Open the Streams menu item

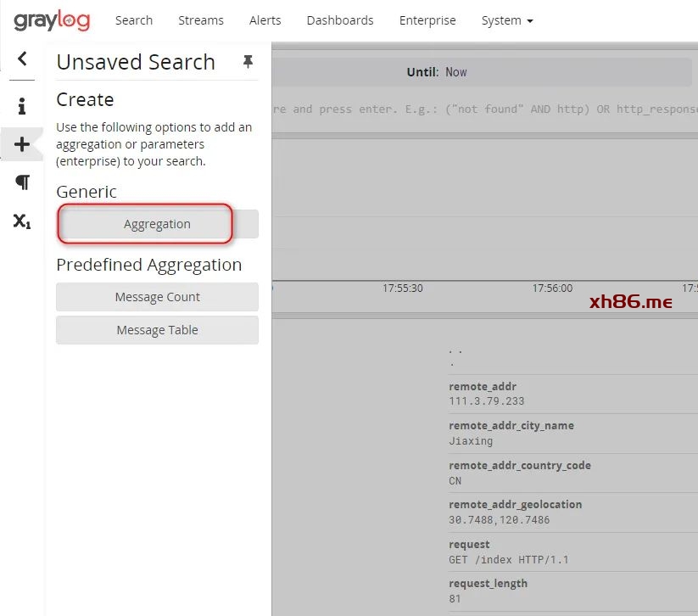(201, 20)
